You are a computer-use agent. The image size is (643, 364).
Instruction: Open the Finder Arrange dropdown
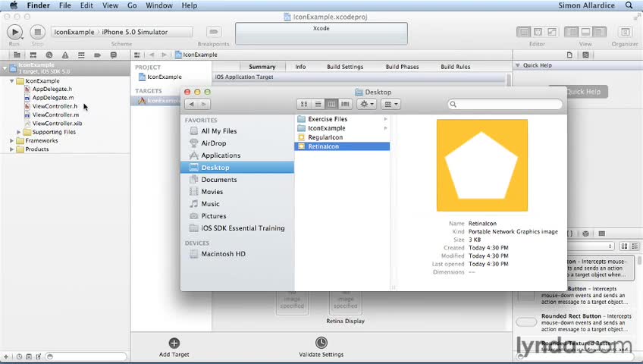point(391,104)
